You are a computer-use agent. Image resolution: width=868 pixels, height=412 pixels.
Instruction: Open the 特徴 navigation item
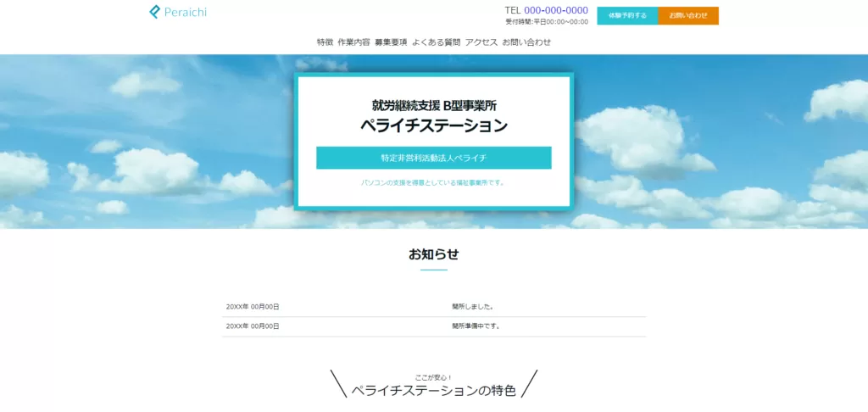pos(325,42)
